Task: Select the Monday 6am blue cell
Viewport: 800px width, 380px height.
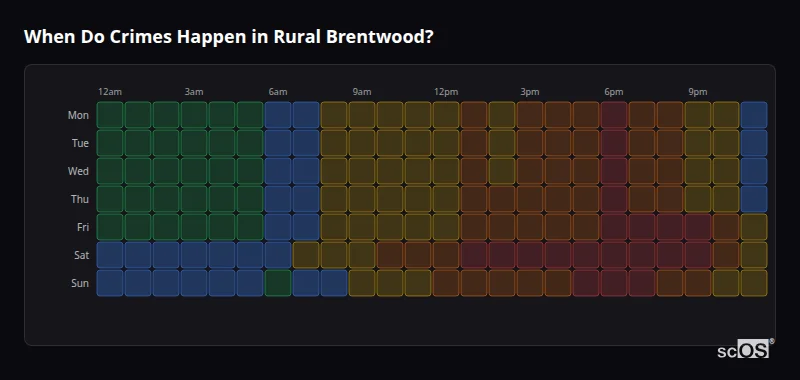Action: pyautogui.click(x=278, y=115)
